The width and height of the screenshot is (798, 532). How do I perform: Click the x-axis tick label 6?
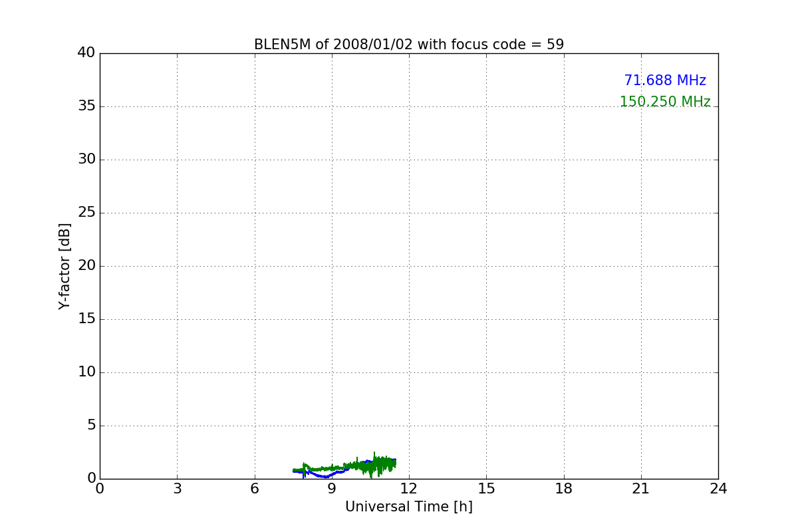(x=255, y=489)
